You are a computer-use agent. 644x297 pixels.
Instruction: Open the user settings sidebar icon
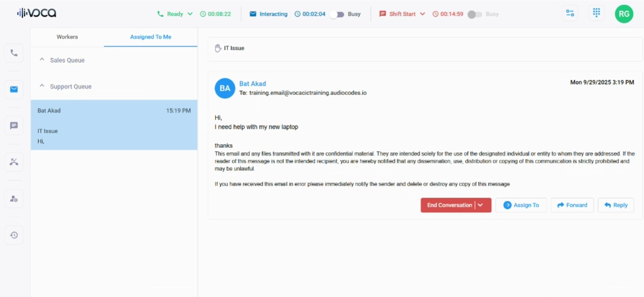(14, 199)
